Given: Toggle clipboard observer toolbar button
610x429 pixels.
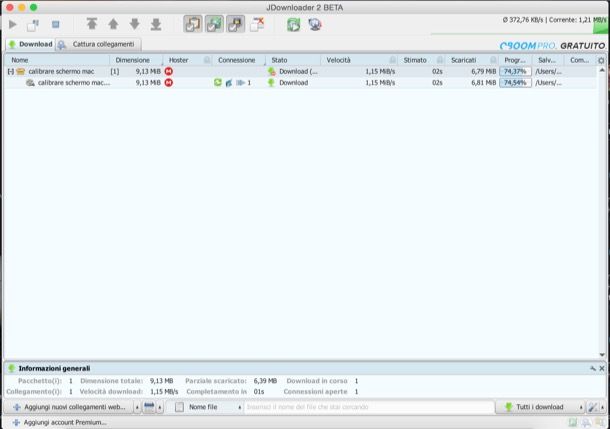Looking at the screenshot, I should click(x=193, y=24).
